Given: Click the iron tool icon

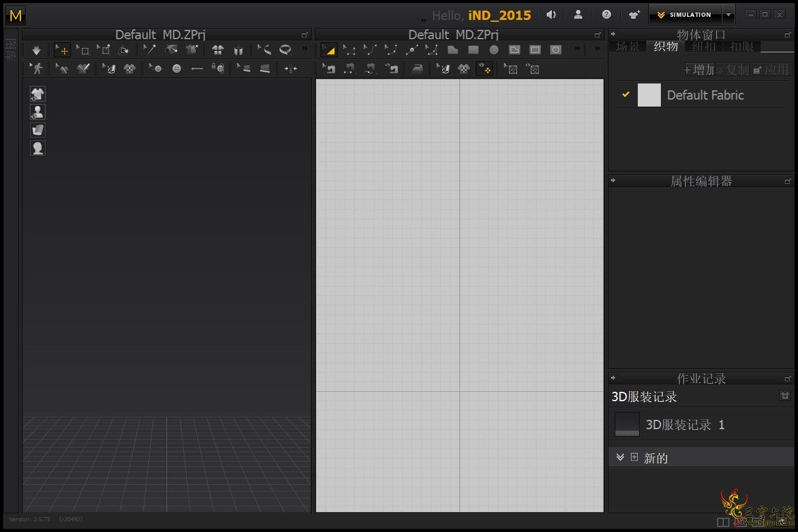Looking at the screenshot, I should pyautogui.click(x=417, y=69).
